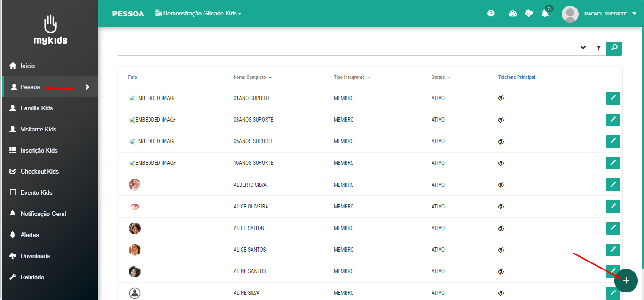Viewport: 644px width, 300px height.
Task: Select the name ALBERTO SILVA
Action: (x=250, y=185)
